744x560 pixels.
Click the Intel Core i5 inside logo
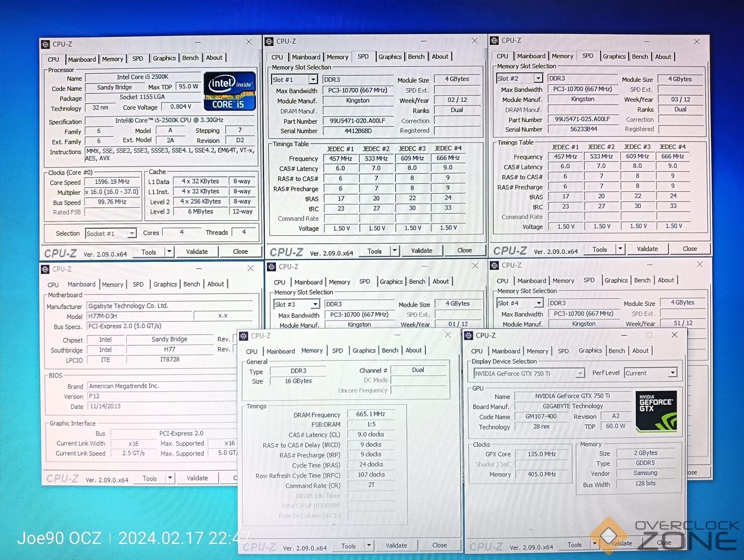pos(230,91)
